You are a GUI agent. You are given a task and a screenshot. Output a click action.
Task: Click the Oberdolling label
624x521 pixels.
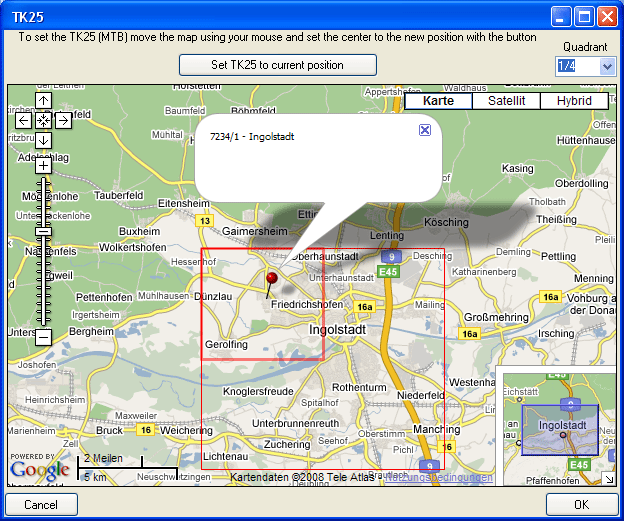(581, 183)
